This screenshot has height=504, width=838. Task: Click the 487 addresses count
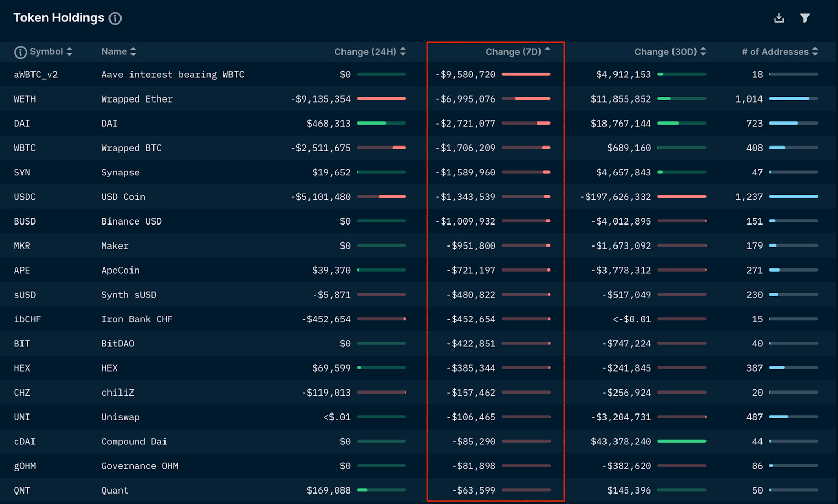pyautogui.click(x=754, y=417)
